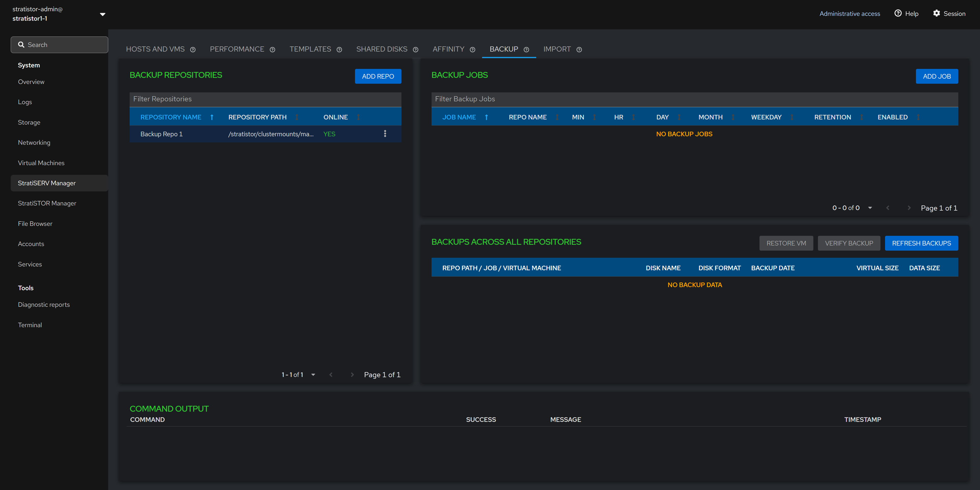
Task: Click the Administrative access link
Action: [x=850, y=14]
